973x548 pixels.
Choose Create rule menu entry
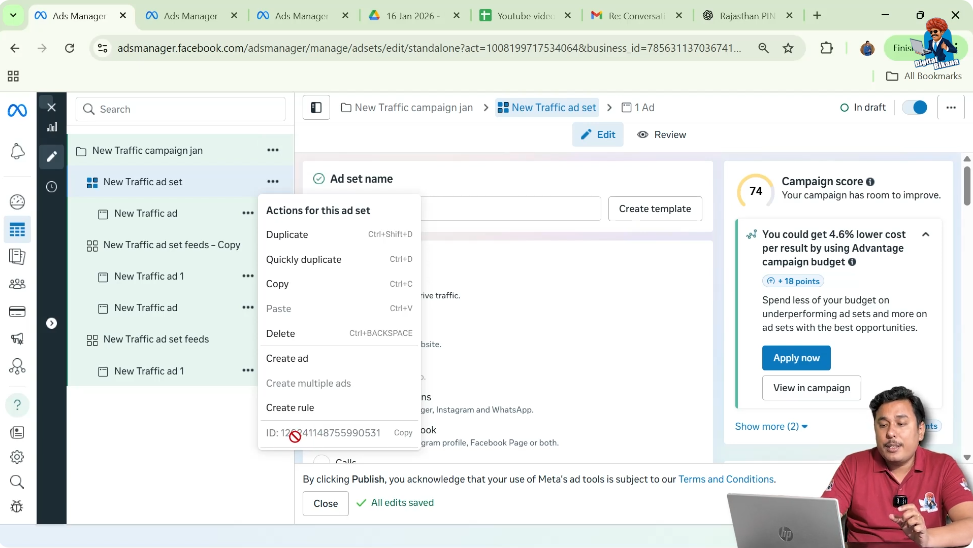coord(339,408)
